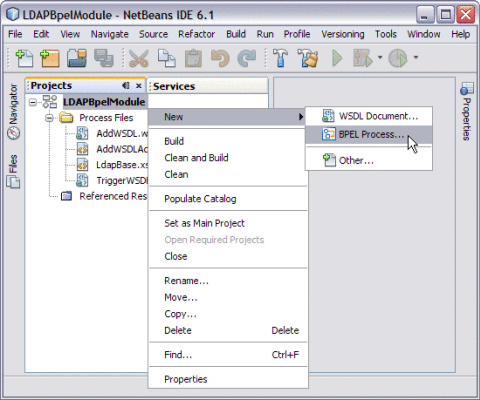Select Properties in the context menu

tap(228, 379)
